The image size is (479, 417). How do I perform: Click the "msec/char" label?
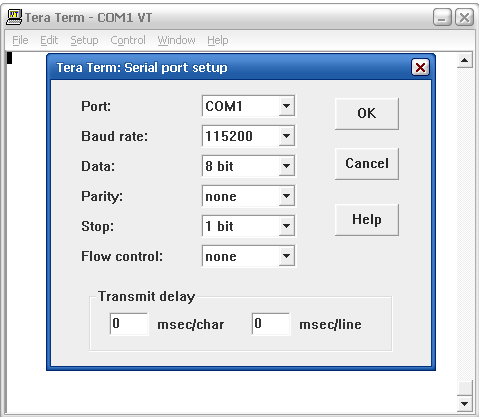pos(191,324)
